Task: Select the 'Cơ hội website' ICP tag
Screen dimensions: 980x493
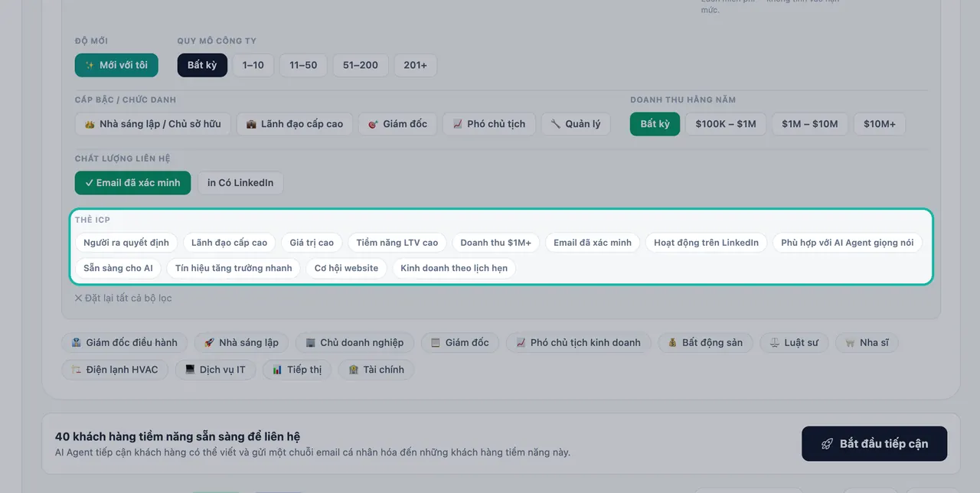Action: click(346, 268)
